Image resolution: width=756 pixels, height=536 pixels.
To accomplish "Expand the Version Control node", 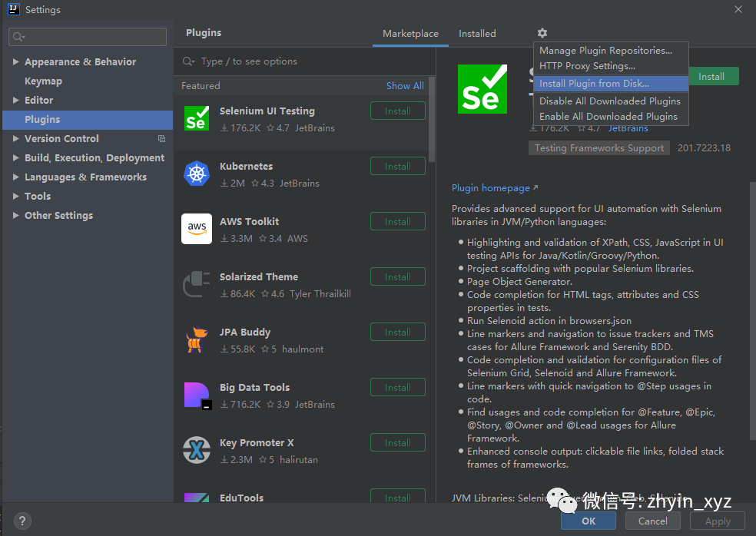I will (16, 139).
